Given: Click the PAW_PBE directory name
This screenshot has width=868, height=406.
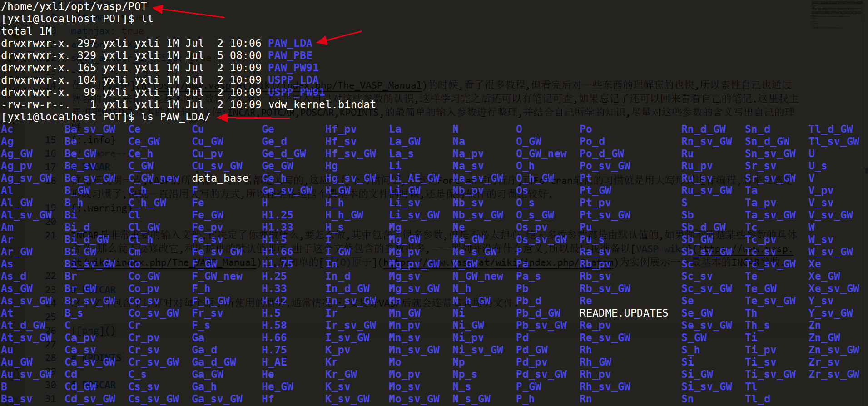Looking at the screenshot, I should [290, 55].
